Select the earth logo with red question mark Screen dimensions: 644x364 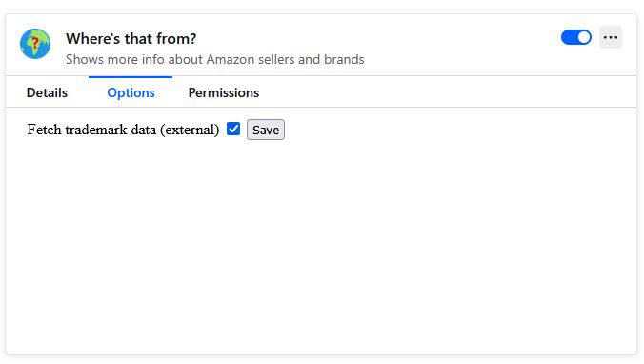coord(35,44)
